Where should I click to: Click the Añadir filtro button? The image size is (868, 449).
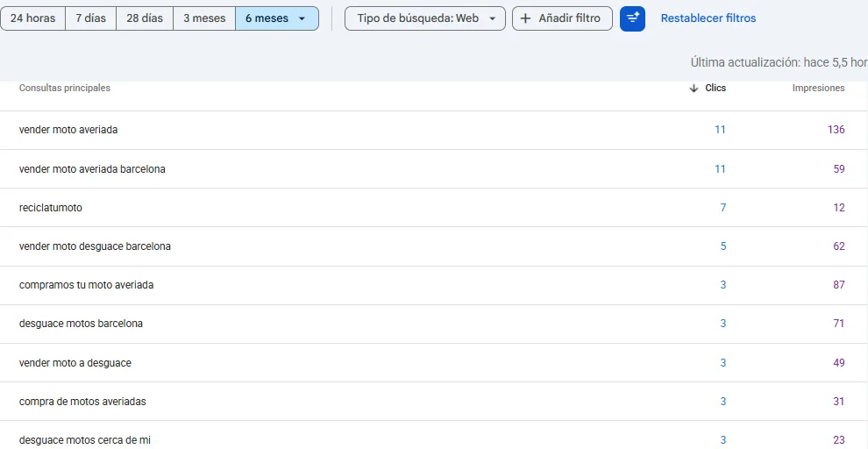(562, 18)
